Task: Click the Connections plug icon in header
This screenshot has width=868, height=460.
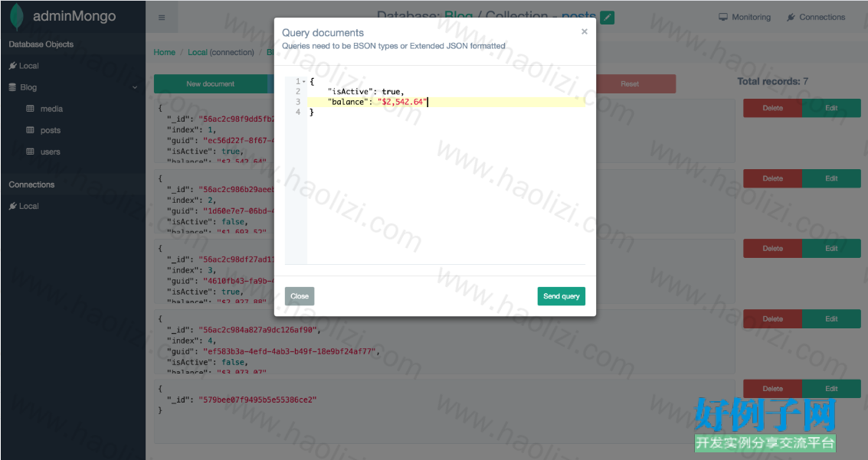Action: point(791,17)
